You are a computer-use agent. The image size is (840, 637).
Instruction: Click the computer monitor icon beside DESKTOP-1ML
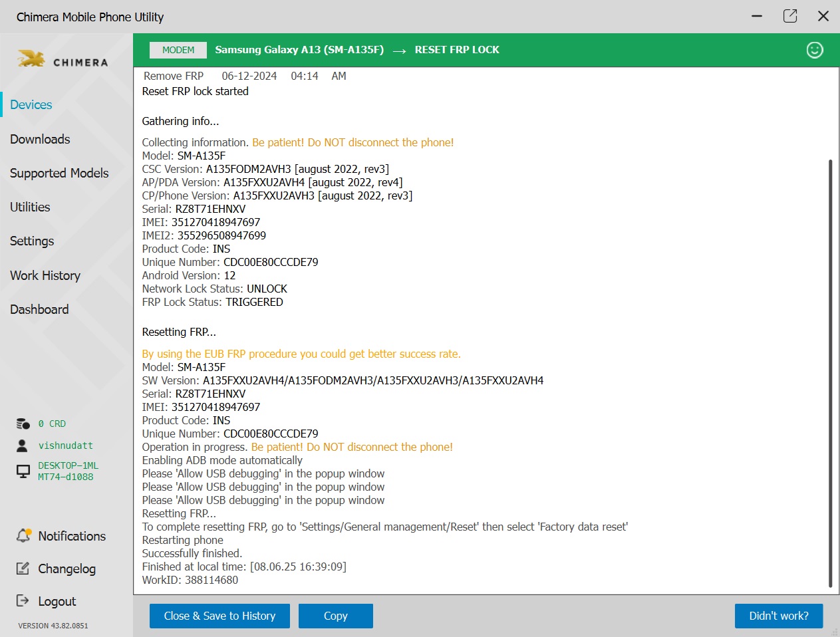point(23,471)
